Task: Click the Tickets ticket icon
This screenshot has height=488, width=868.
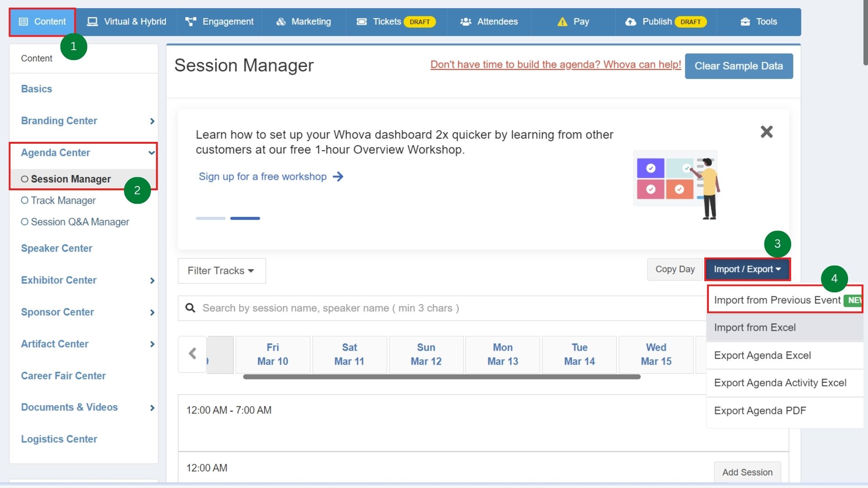Action: click(x=362, y=22)
